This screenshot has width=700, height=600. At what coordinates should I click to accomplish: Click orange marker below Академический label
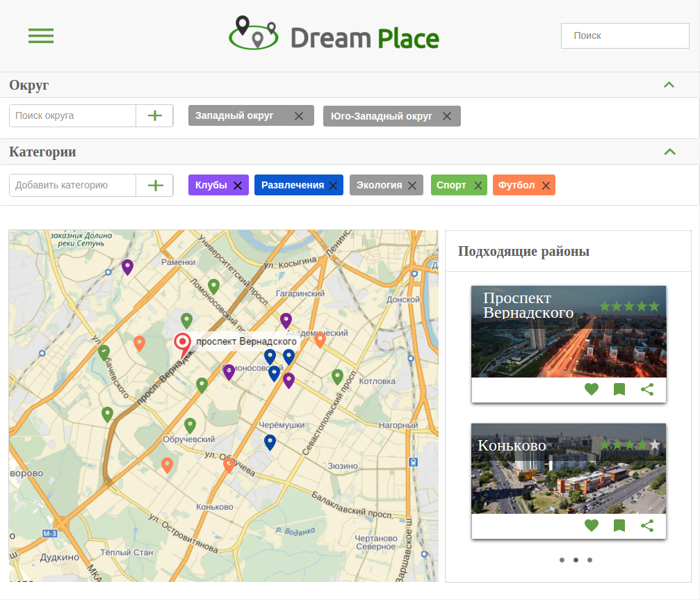click(320, 340)
